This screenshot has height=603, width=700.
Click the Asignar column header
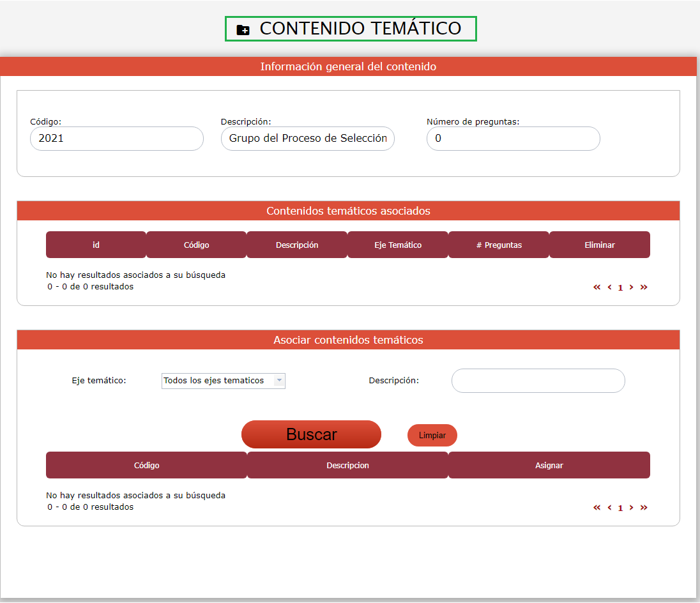(549, 466)
